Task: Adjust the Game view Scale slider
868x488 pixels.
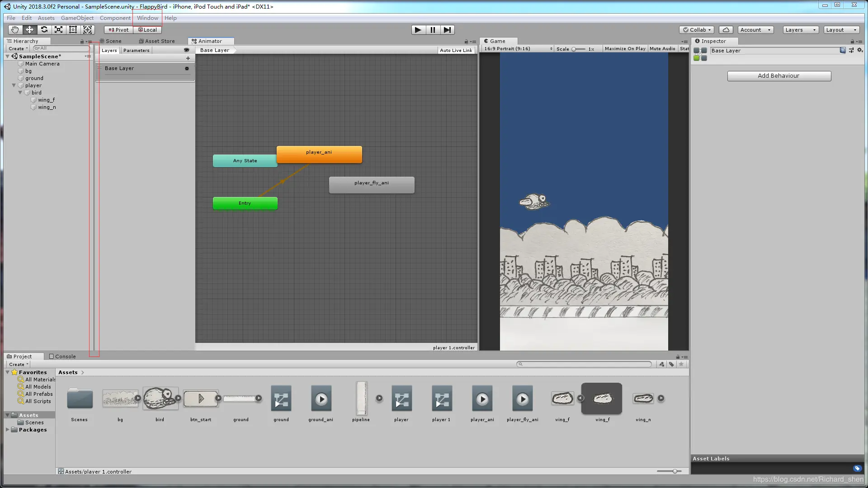Action: (x=574, y=49)
